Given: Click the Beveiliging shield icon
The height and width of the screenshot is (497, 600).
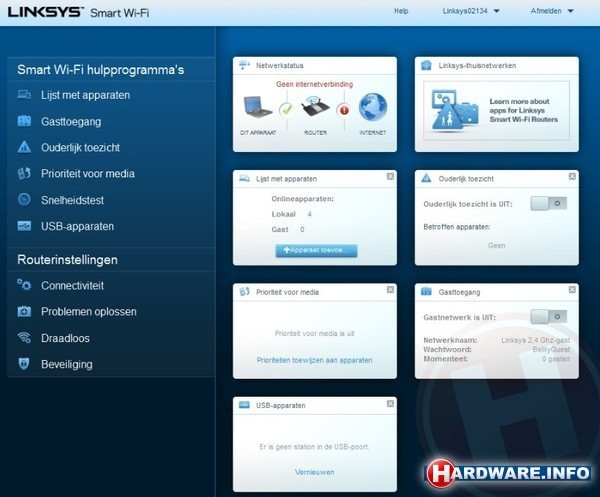Looking at the screenshot, I should [x=24, y=363].
